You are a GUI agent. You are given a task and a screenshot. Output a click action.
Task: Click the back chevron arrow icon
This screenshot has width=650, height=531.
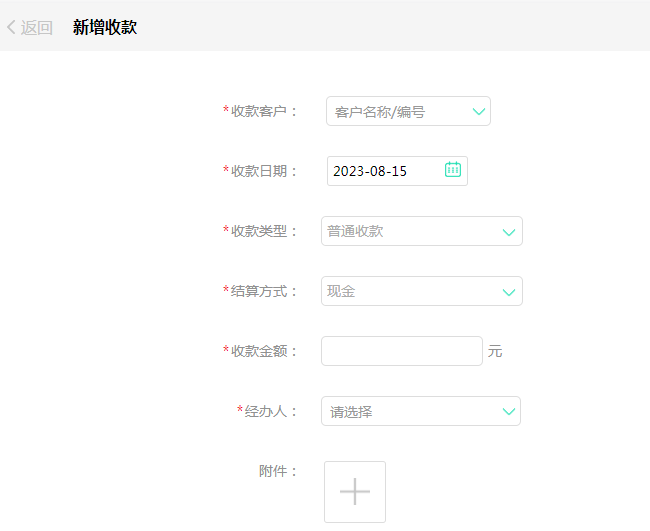11,28
